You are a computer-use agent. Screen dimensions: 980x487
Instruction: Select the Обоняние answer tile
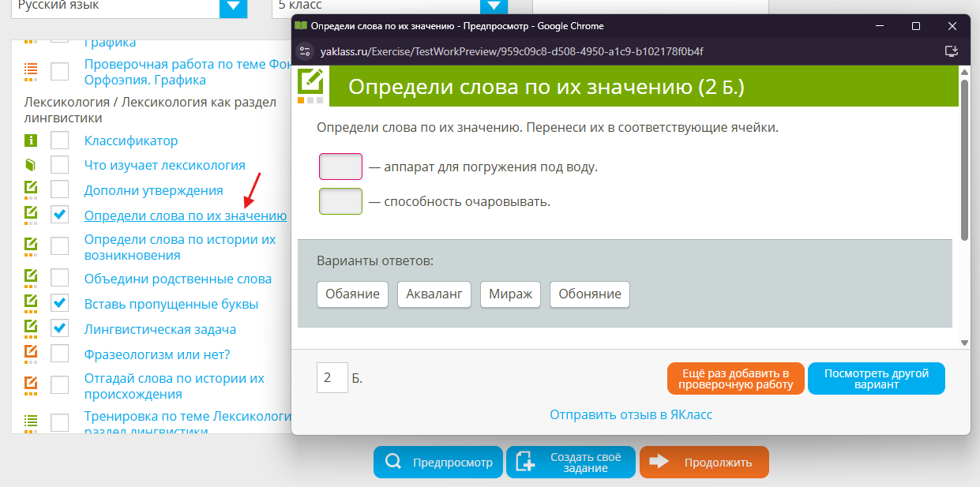coord(590,294)
